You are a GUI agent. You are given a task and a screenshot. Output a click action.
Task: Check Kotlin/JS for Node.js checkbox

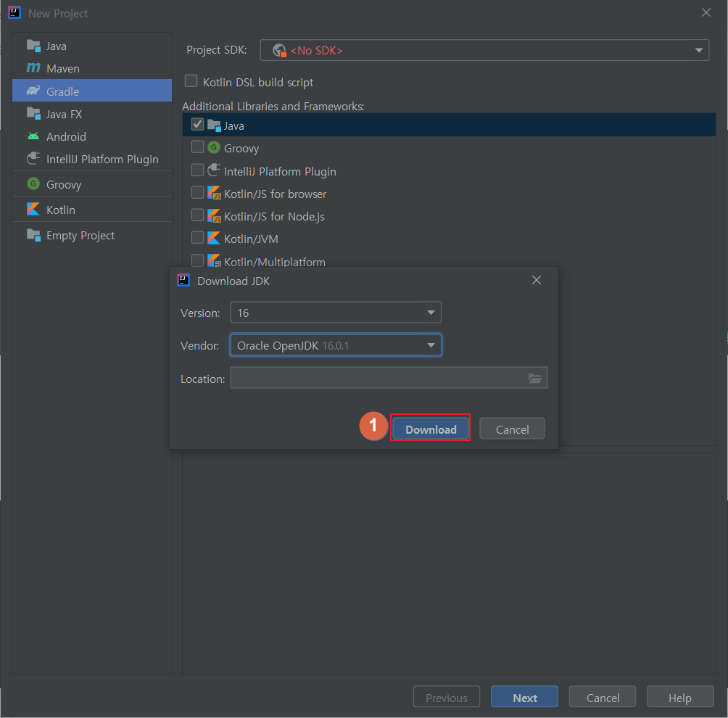point(197,215)
